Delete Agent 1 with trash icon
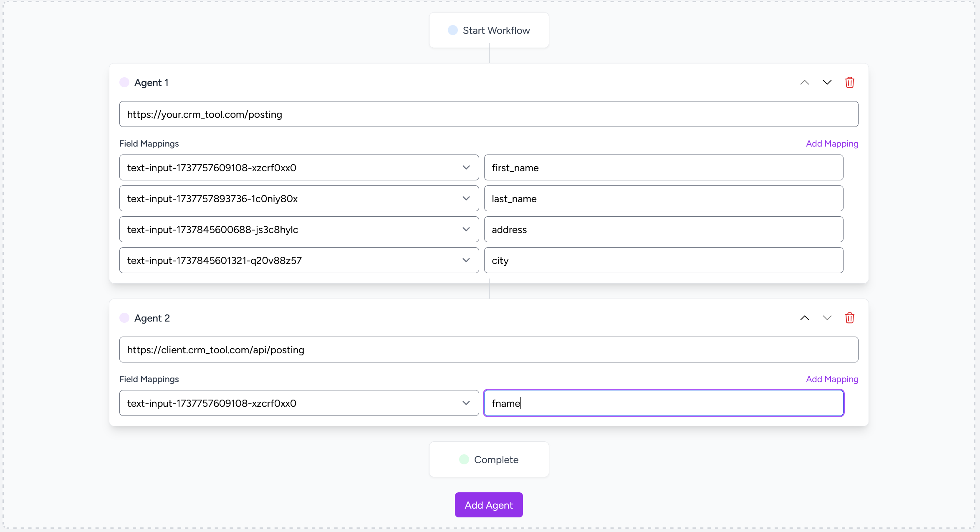This screenshot has width=980, height=532. [849, 82]
